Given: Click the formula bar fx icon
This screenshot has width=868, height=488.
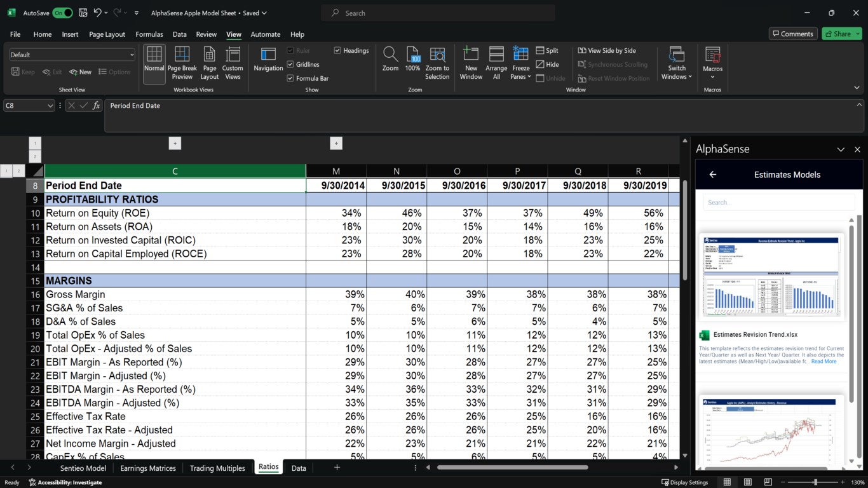Looking at the screenshot, I should [97, 105].
